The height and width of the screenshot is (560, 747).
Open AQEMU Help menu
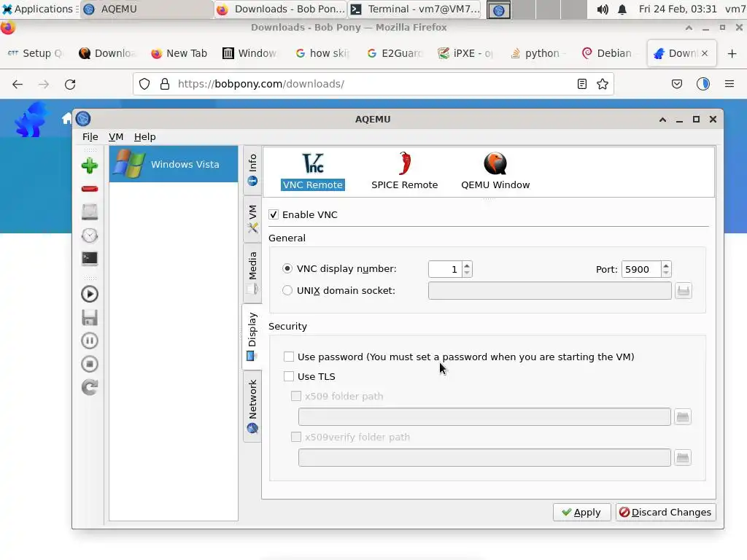coord(145,136)
